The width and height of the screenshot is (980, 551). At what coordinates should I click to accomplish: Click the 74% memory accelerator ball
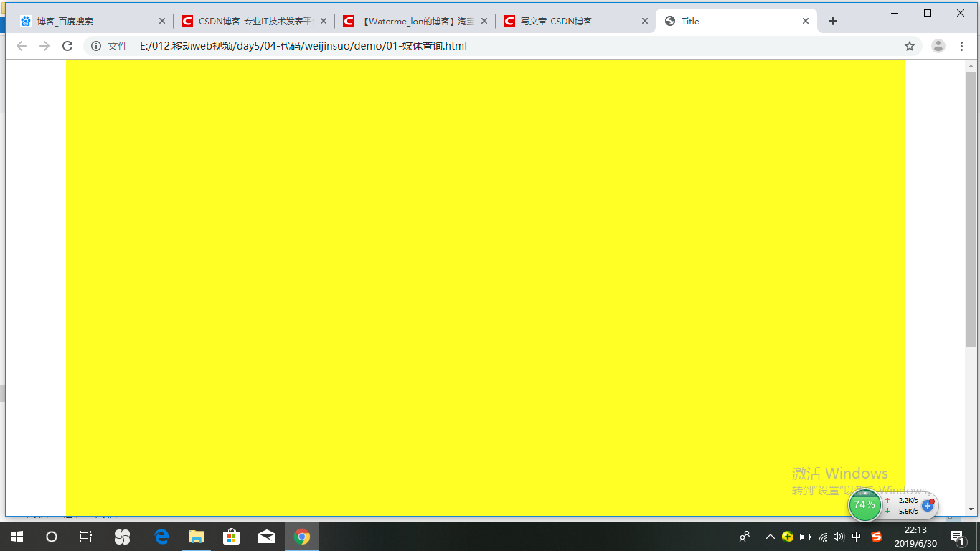coord(864,505)
